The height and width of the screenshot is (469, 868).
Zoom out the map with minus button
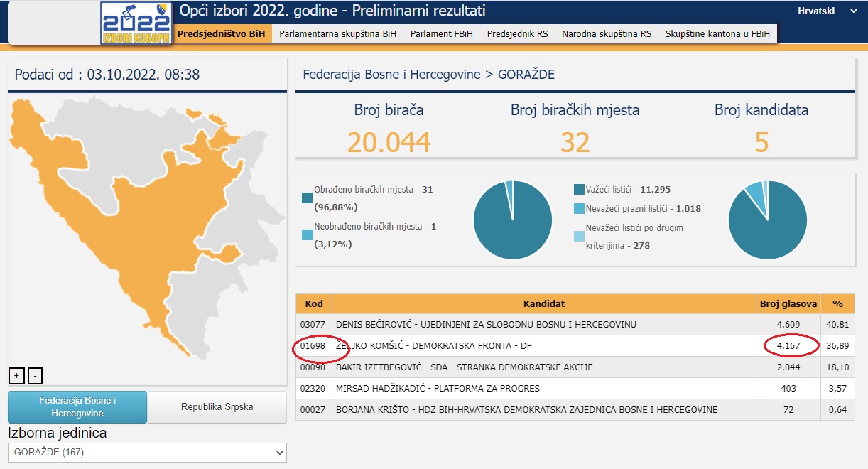point(36,375)
